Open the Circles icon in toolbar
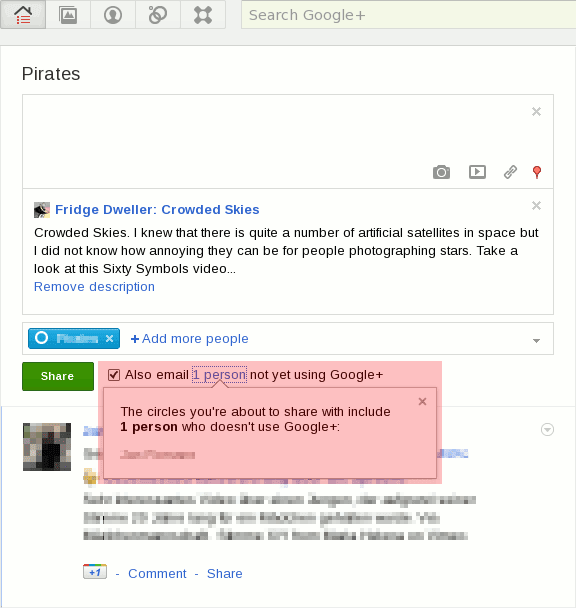The width and height of the screenshot is (576, 608). coord(158,15)
